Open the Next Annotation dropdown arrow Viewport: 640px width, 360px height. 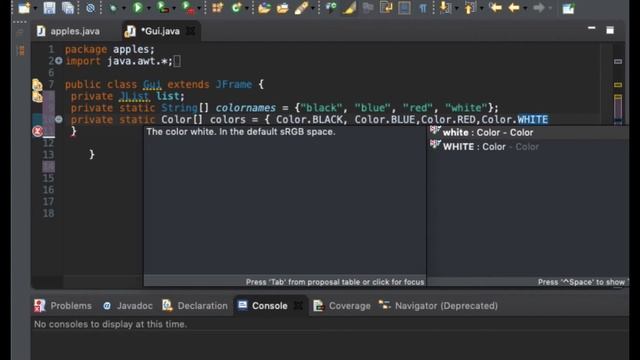pyautogui.click(x=456, y=9)
